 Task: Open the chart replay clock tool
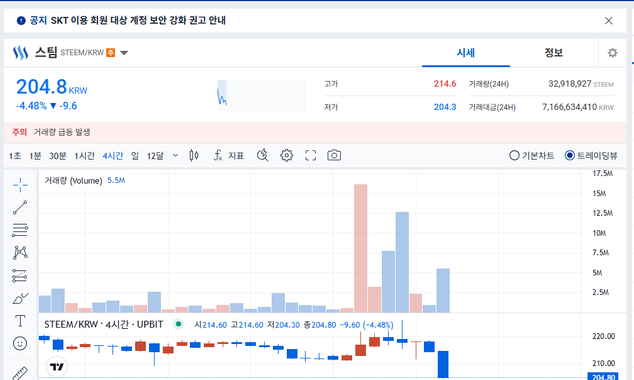pos(262,156)
